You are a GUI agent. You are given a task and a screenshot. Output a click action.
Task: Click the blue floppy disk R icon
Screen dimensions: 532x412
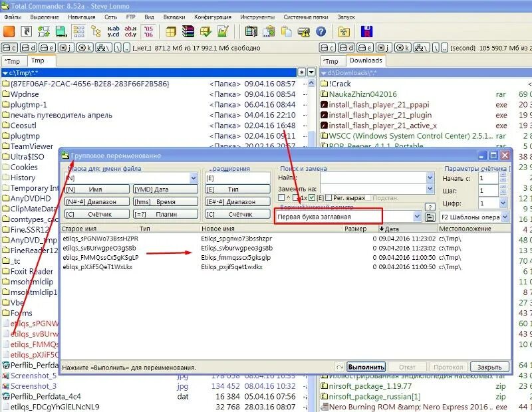pos(367,31)
